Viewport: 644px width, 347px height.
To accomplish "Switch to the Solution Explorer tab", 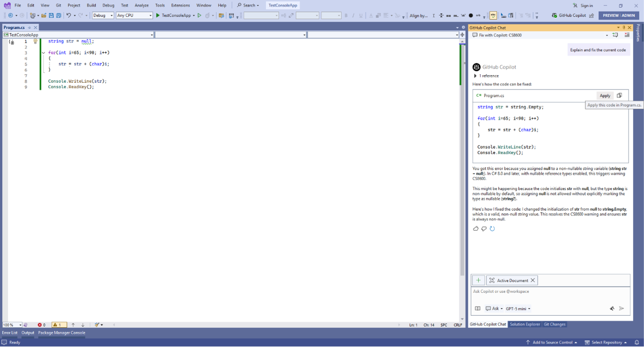I will point(525,324).
